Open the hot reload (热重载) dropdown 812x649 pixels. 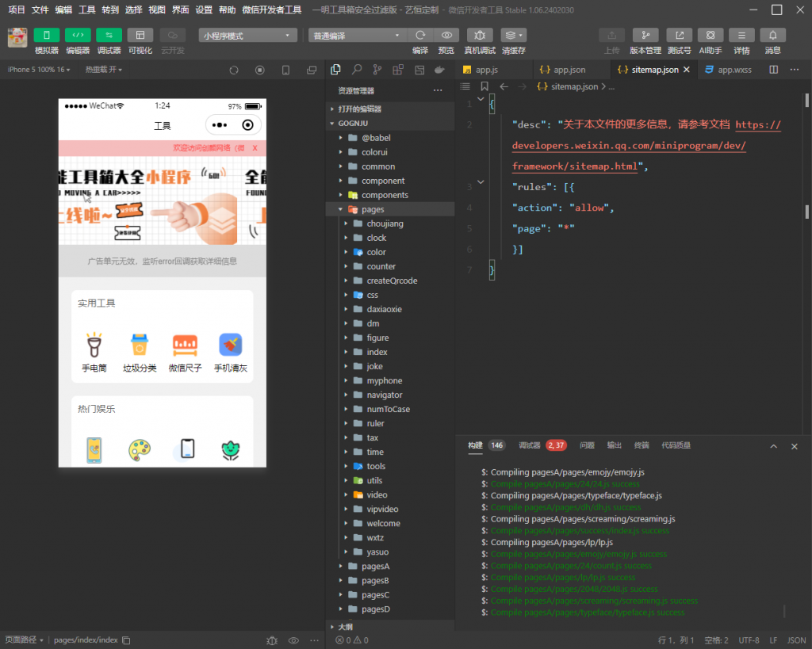point(104,70)
